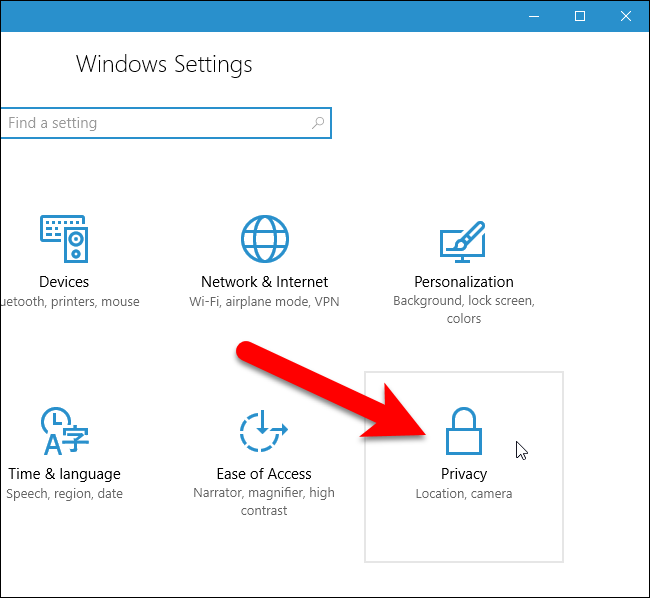Open the Personalization monitor-and-brush icon
This screenshot has height=598, width=650.
tap(463, 242)
